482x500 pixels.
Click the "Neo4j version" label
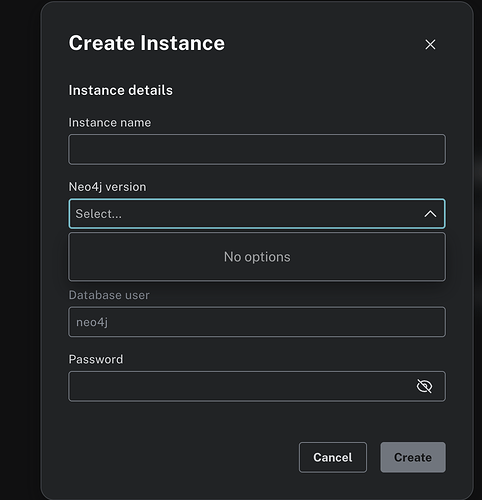[107, 187]
